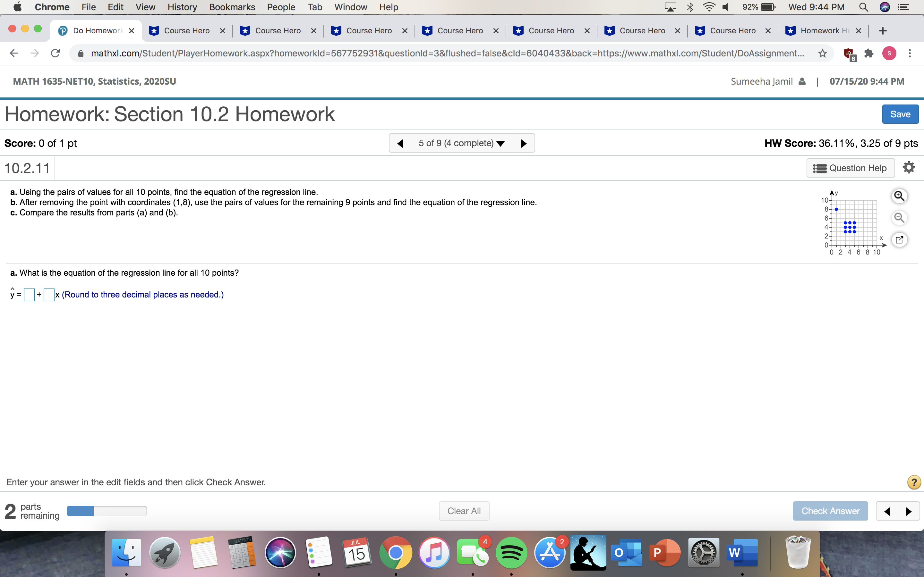Bookmark this page with the star icon
Image resolution: width=924 pixels, height=577 pixels.
click(822, 53)
